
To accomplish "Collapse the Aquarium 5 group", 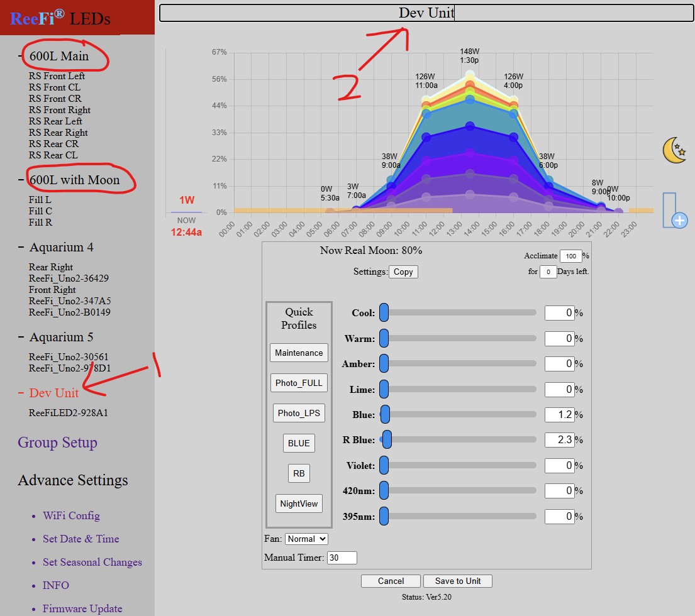I will click(x=21, y=337).
